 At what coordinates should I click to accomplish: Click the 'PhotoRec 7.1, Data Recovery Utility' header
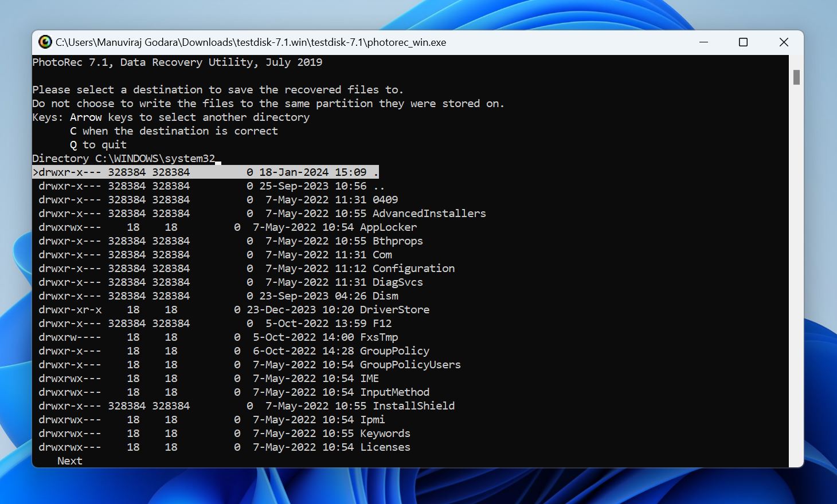click(177, 62)
